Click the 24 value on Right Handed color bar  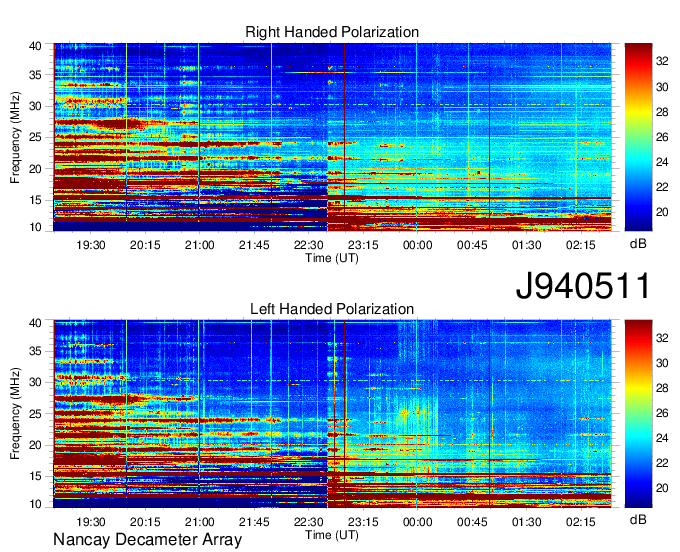point(662,162)
